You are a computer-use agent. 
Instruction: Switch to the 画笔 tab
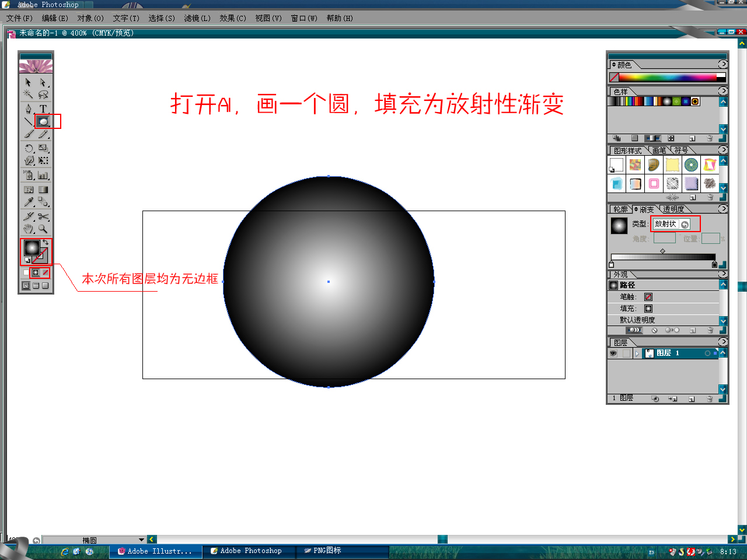coord(659,150)
